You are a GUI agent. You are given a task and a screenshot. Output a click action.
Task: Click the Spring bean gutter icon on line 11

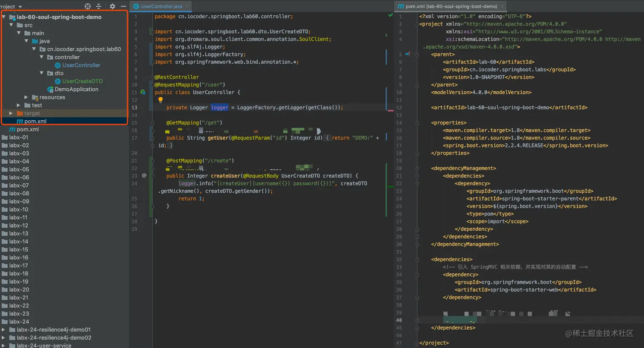(143, 92)
